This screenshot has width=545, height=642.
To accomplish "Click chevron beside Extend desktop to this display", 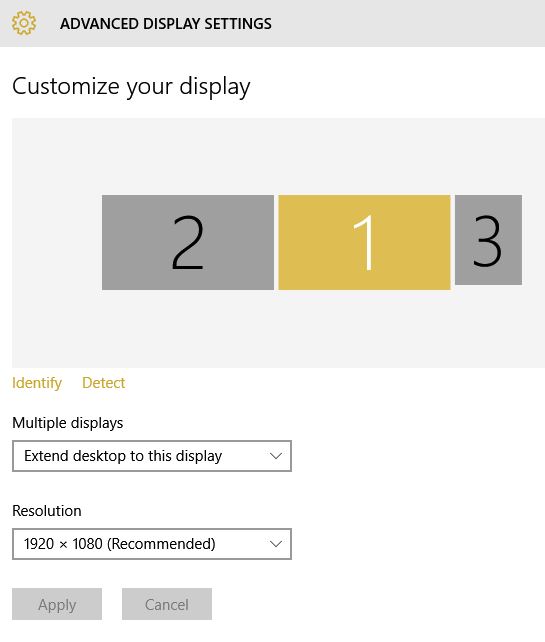I will [x=276, y=456].
